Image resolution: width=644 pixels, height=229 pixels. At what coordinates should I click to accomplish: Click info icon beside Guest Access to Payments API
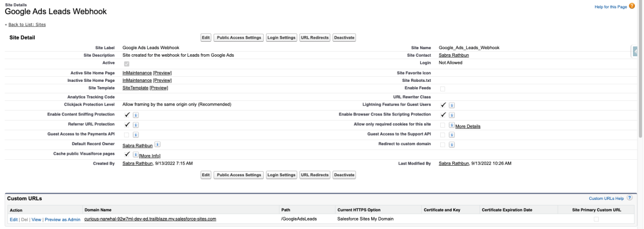click(x=136, y=135)
